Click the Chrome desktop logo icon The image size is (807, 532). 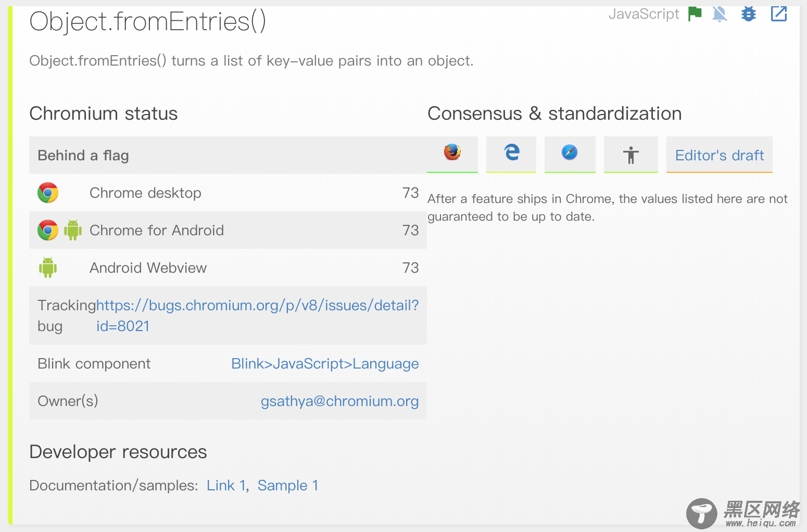pyautogui.click(x=48, y=193)
